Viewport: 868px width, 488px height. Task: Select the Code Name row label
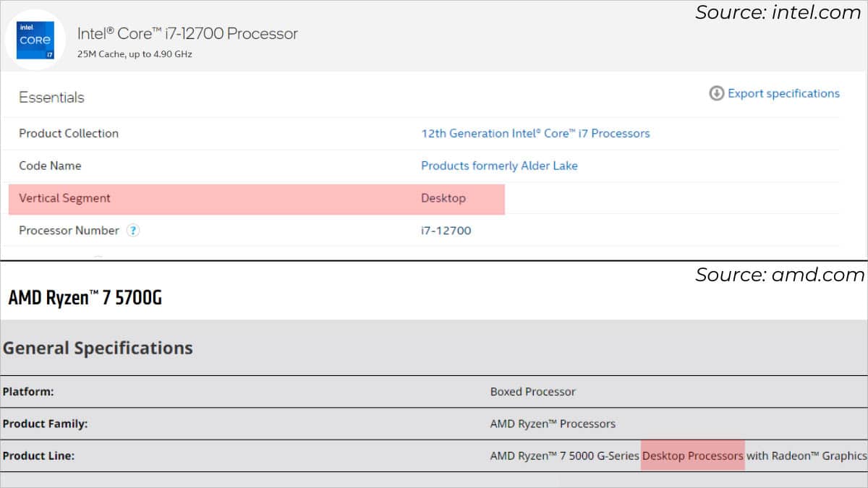click(50, 166)
